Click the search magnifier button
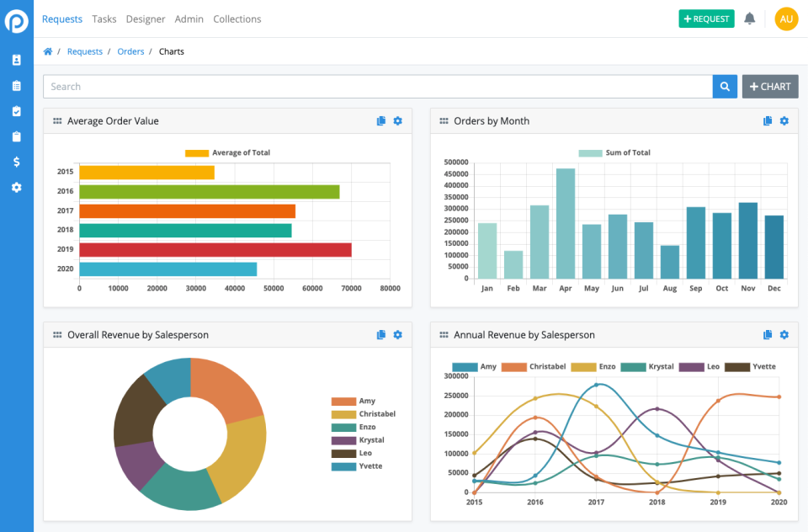The height and width of the screenshot is (532, 808). click(x=725, y=86)
